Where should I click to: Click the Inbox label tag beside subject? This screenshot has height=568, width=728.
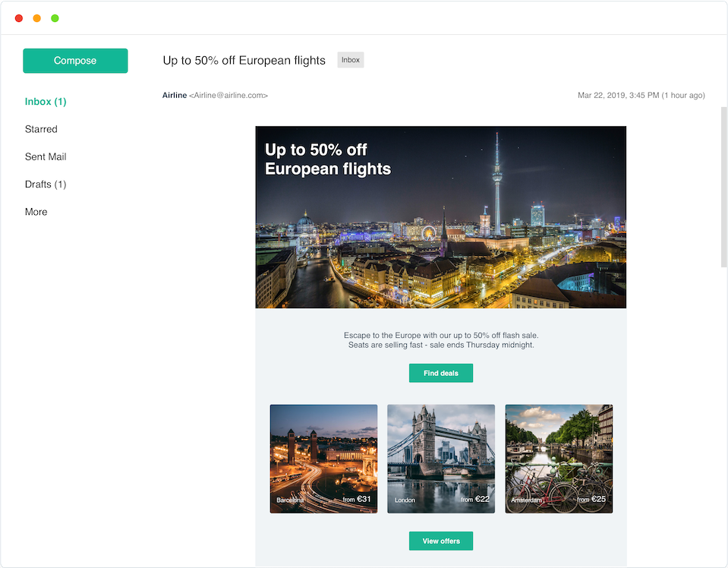[351, 60]
